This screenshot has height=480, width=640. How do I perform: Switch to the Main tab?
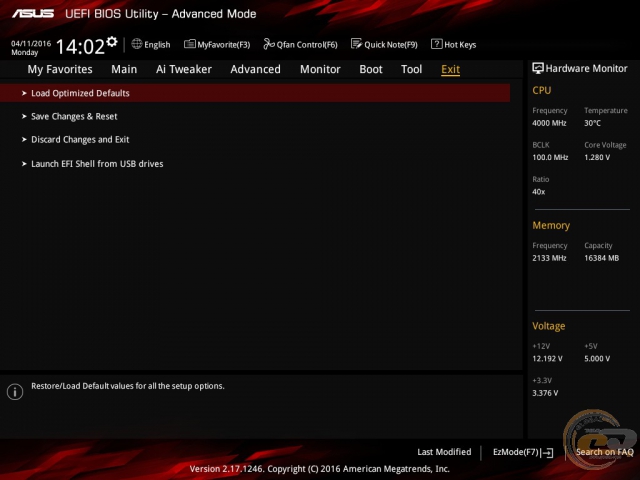tap(124, 69)
